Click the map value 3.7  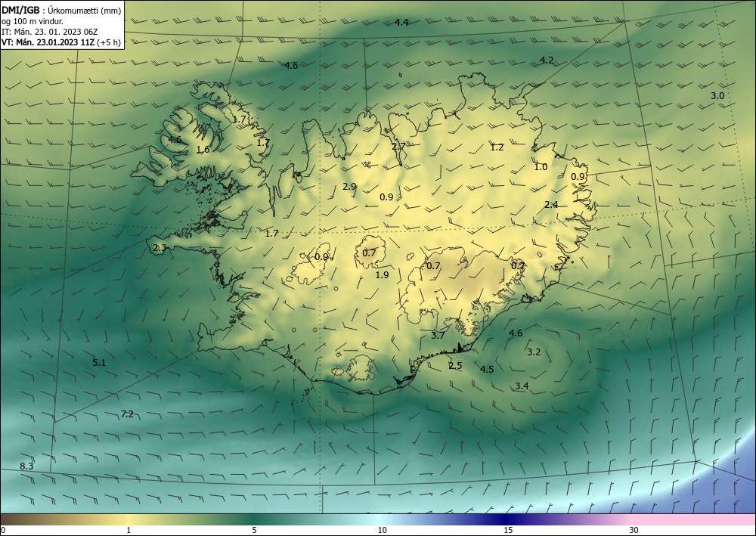point(437,336)
